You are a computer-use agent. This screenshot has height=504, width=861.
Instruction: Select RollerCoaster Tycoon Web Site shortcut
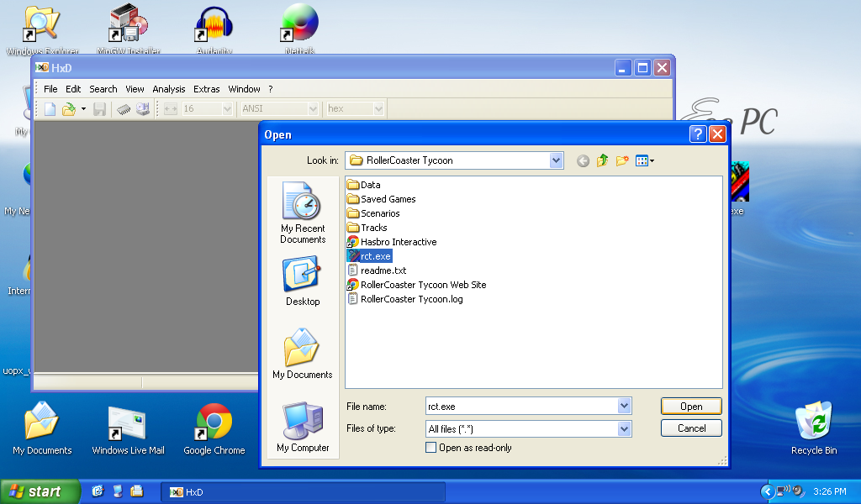click(x=417, y=285)
